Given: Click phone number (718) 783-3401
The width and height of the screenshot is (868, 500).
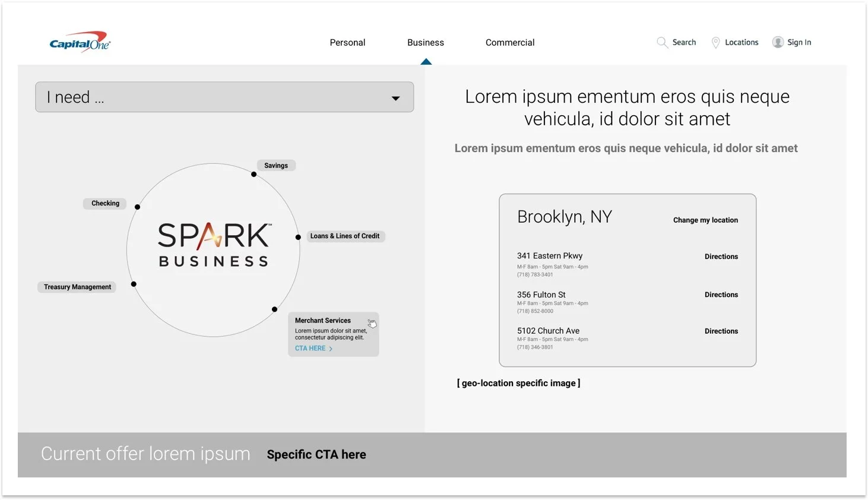Looking at the screenshot, I should click(x=535, y=275).
